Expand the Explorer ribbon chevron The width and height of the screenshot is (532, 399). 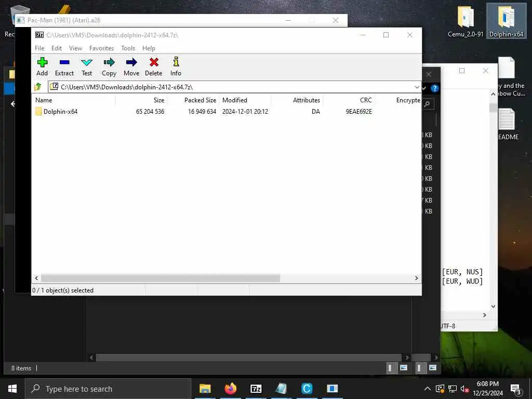pyautogui.click(x=424, y=88)
